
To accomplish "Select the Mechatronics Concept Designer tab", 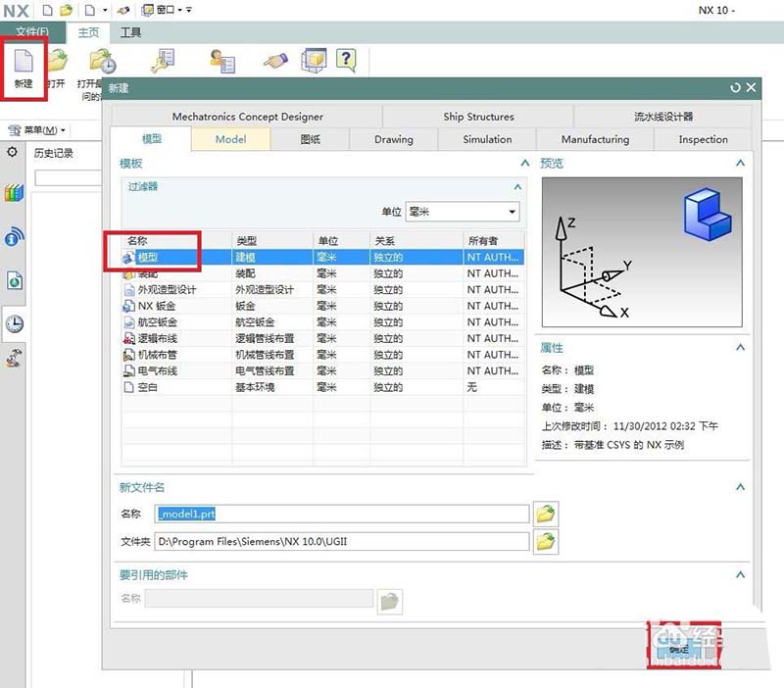I will coord(248,117).
